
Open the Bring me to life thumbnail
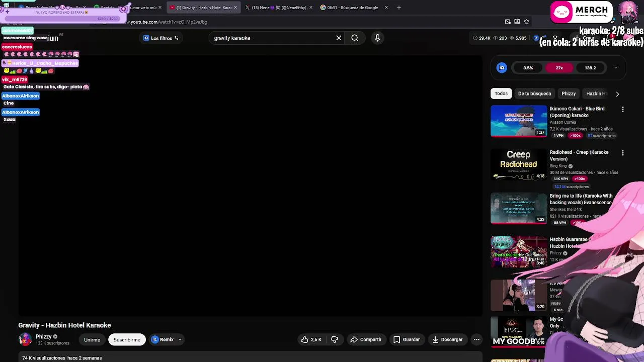(x=519, y=208)
